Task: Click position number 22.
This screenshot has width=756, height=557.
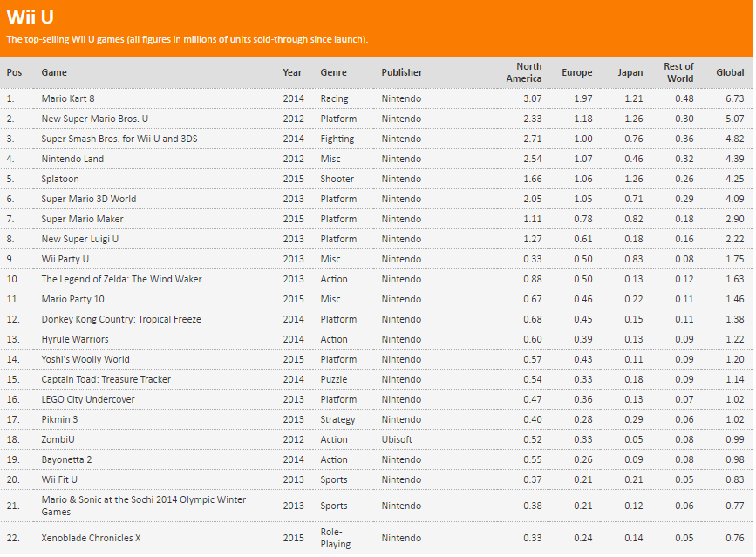Action: click(13, 538)
